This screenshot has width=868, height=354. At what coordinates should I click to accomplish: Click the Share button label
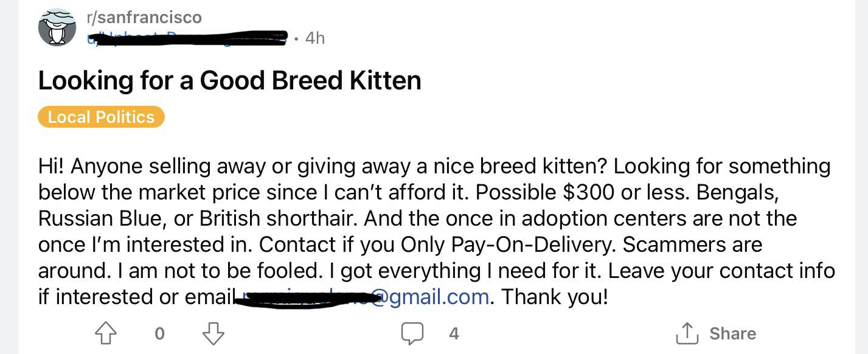[732, 333]
